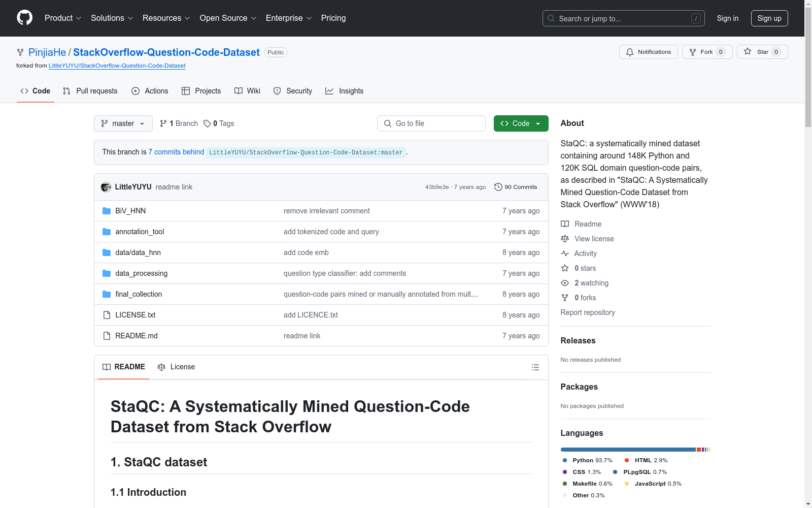The width and height of the screenshot is (812, 508).
Task: View the 0 Tags list
Action: 219,123
